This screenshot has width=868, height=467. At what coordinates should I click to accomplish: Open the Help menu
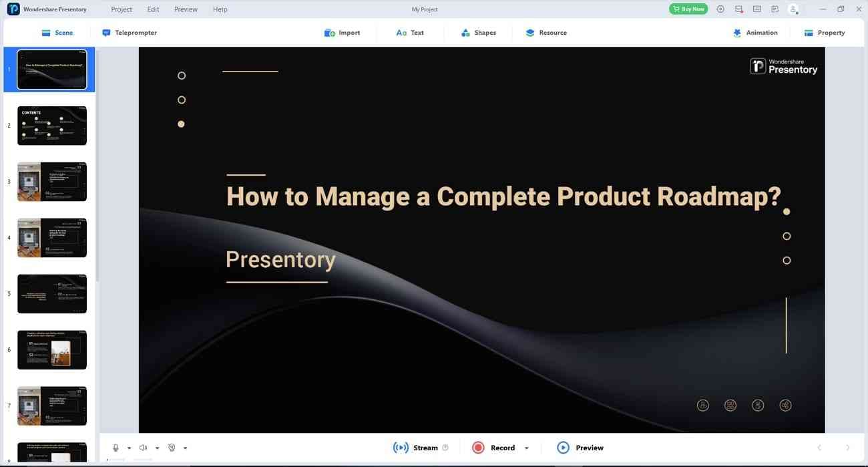point(220,9)
